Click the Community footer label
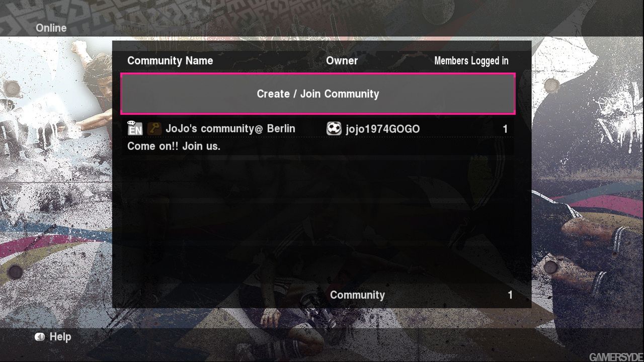The height and width of the screenshot is (362, 644). click(357, 295)
